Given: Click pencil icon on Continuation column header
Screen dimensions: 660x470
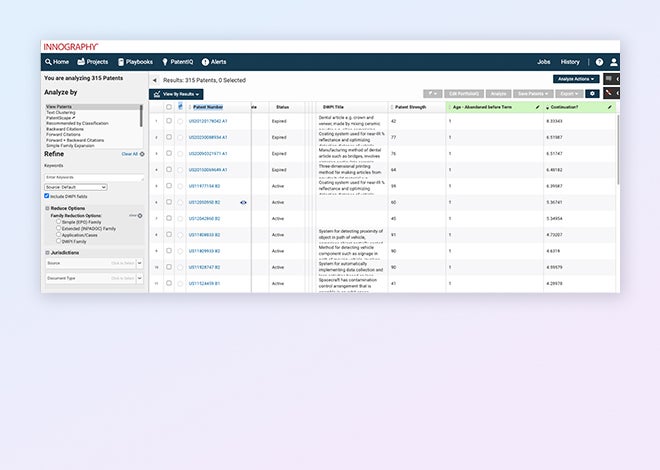Looking at the screenshot, I should pyautogui.click(x=610, y=107).
